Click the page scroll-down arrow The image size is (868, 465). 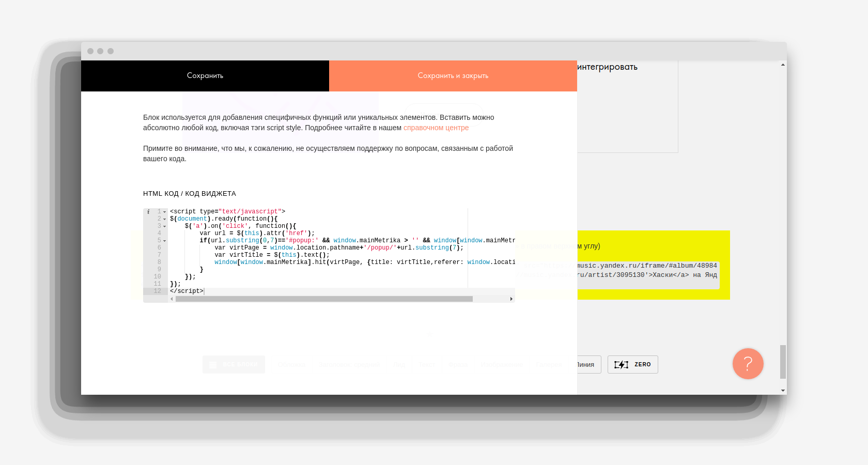pos(783,391)
